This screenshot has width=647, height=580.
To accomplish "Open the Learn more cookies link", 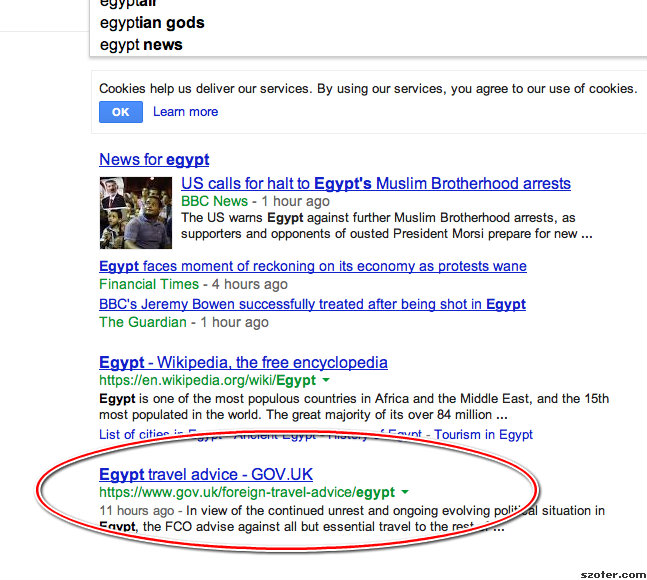I will pos(186,112).
